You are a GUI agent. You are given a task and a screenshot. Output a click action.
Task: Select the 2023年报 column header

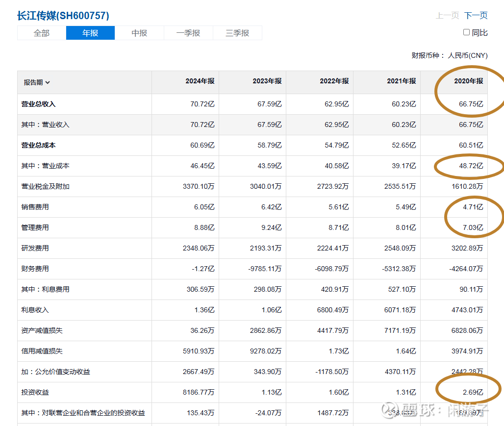[x=267, y=81]
